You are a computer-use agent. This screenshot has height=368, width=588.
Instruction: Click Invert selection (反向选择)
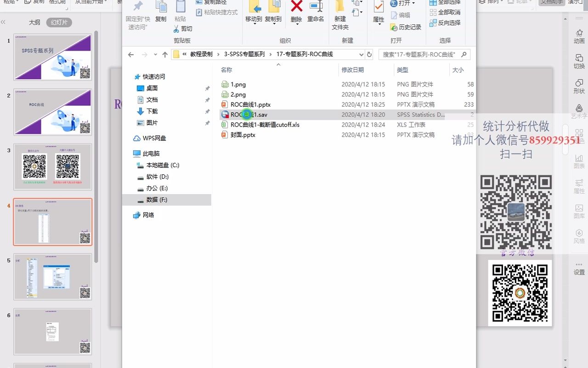tap(445, 23)
